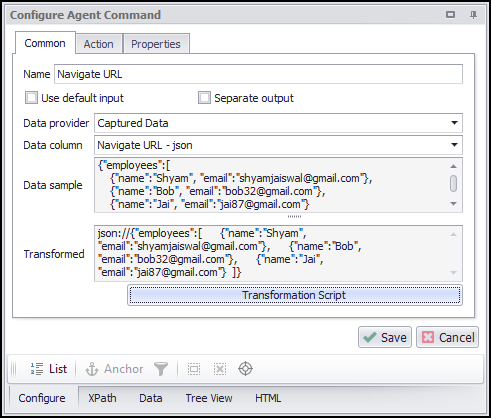Select the Anchor icon in toolbar
The height and width of the screenshot is (418, 491).
92,369
